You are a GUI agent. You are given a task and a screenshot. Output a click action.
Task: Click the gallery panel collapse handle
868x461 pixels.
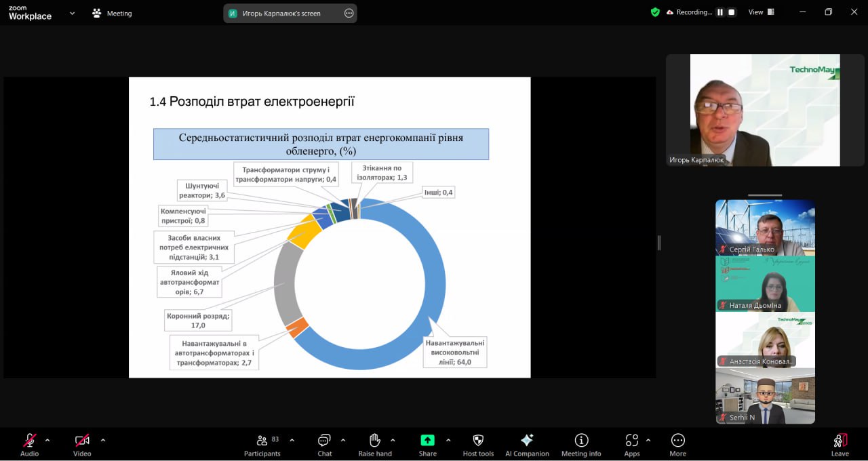765,196
